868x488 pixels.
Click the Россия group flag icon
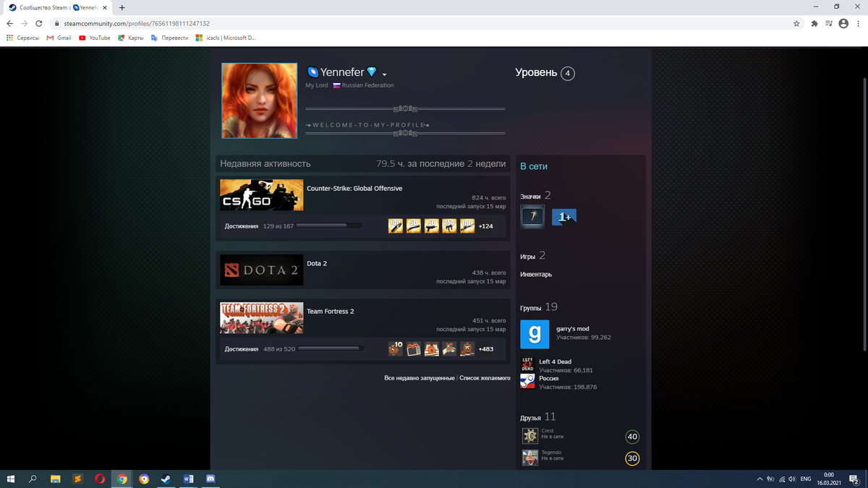[x=527, y=382]
